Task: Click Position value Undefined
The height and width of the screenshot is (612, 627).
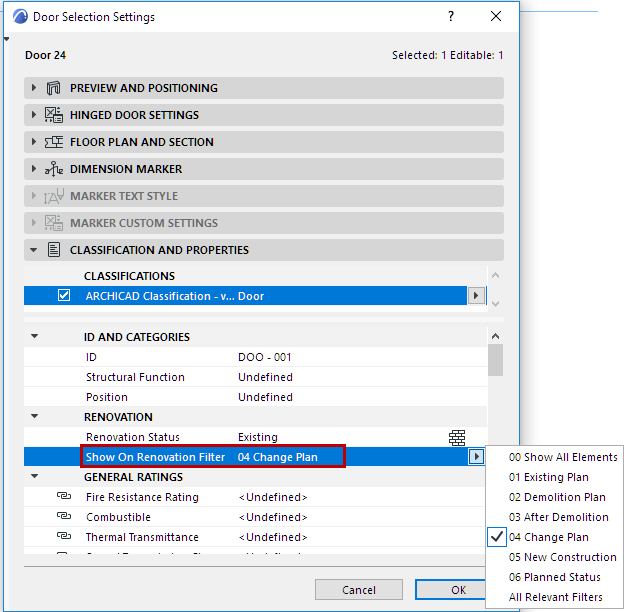Action: pyautogui.click(x=265, y=397)
